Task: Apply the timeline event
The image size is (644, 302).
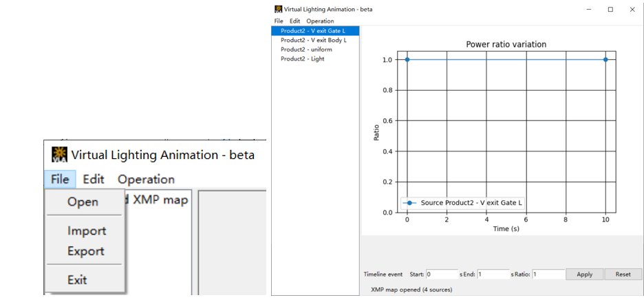Action: (x=584, y=274)
